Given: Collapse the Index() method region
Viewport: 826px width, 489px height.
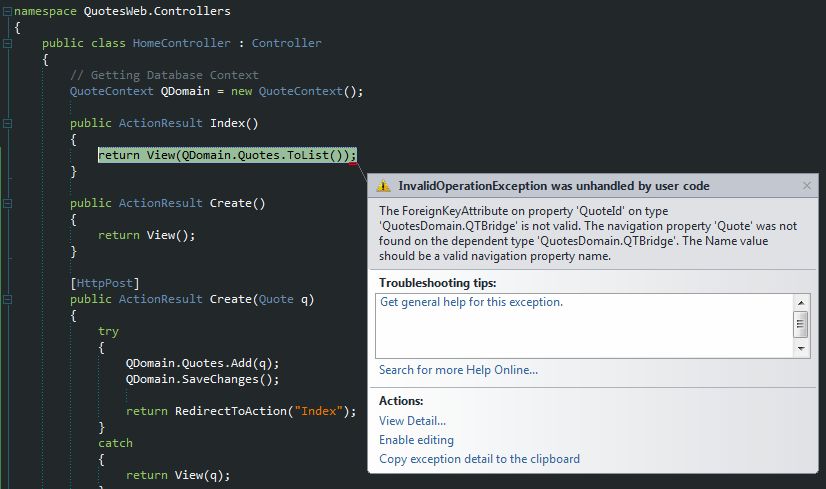Looking at the screenshot, I should point(7,123).
